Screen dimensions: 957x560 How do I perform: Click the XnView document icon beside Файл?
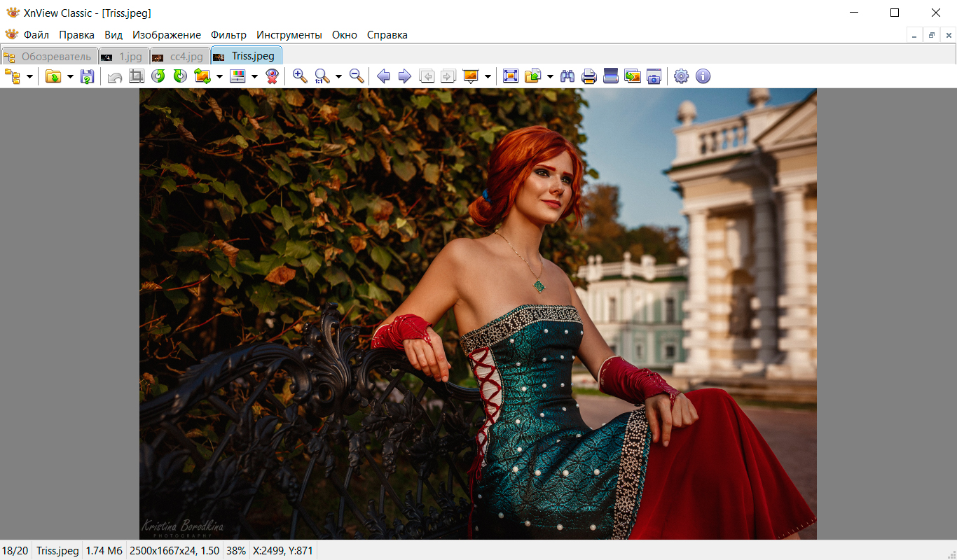11,34
